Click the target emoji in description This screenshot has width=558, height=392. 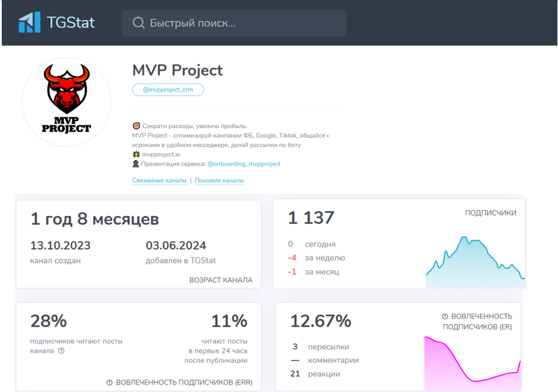136,126
